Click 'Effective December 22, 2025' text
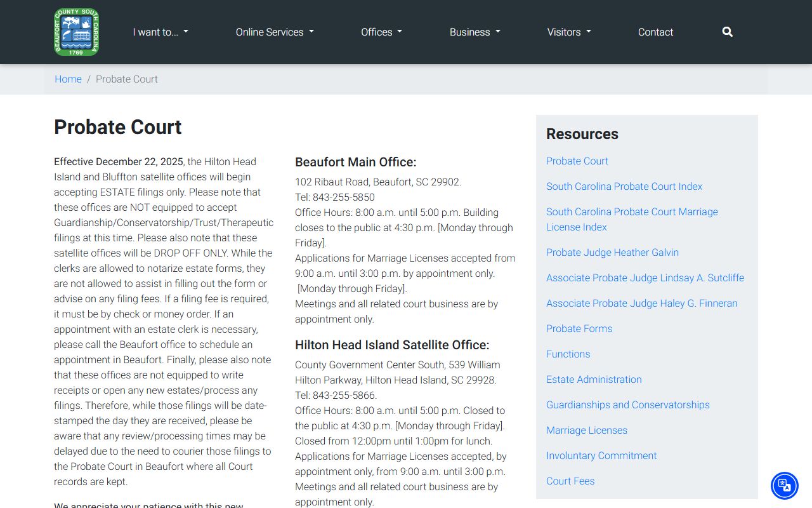The height and width of the screenshot is (508, 812). pyautogui.click(x=119, y=161)
